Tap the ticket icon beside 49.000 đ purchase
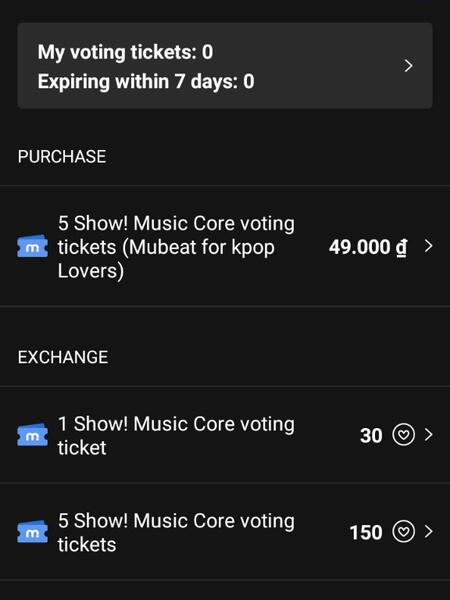450x600 pixels. 33,246
